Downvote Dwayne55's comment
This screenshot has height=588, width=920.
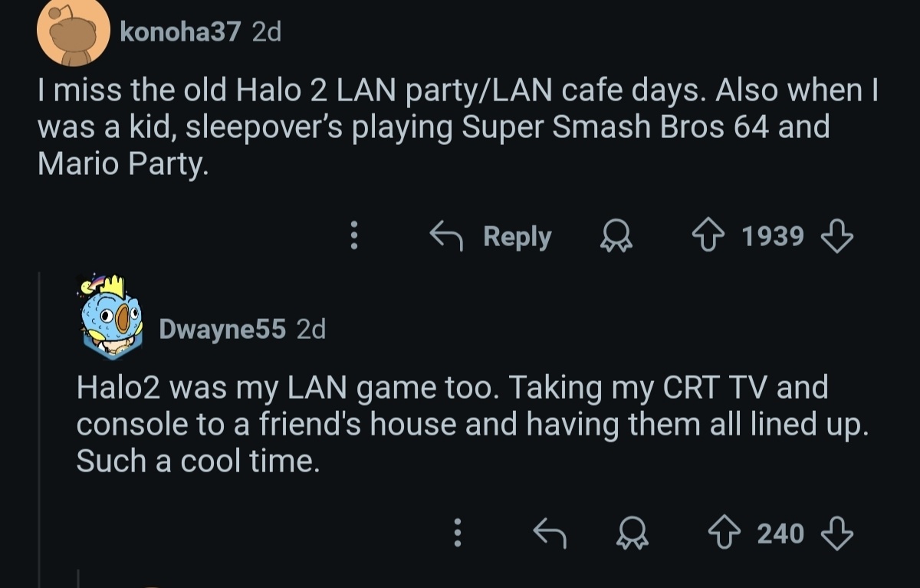(836, 532)
